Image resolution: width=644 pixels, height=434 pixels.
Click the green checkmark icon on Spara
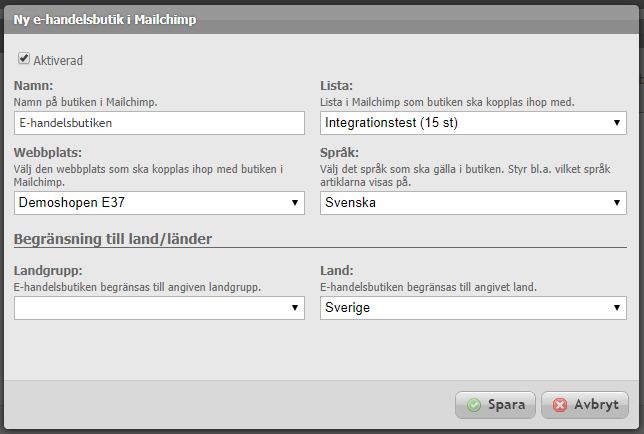point(474,405)
